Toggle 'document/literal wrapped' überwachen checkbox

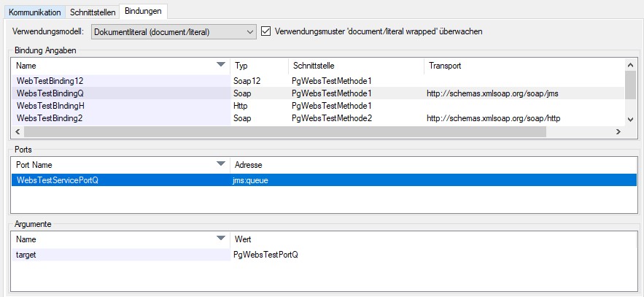[x=266, y=31]
